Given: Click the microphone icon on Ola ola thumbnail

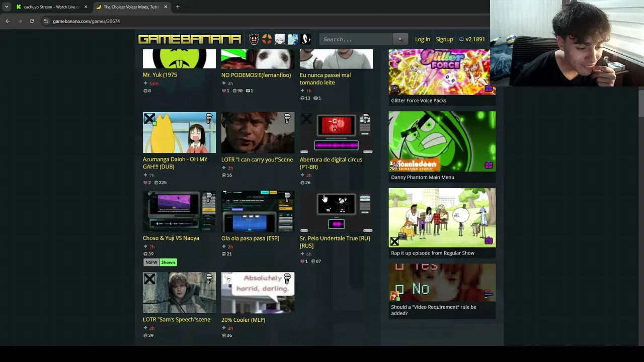Looking at the screenshot, I should [x=288, y=198].
